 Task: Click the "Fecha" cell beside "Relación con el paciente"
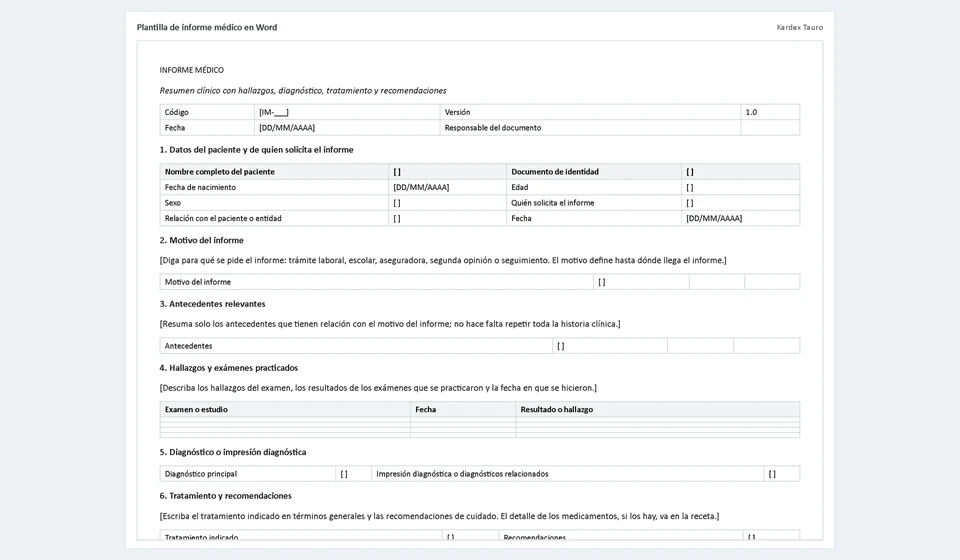[594, 218]
